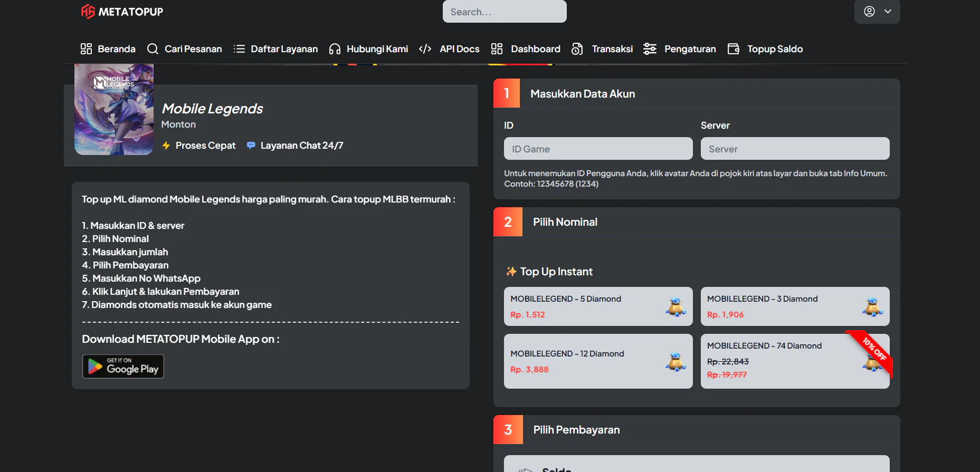Open the Hubungi Kami menu item
The width and height of the screenshot is (980, 472).
tap(368, 49)
